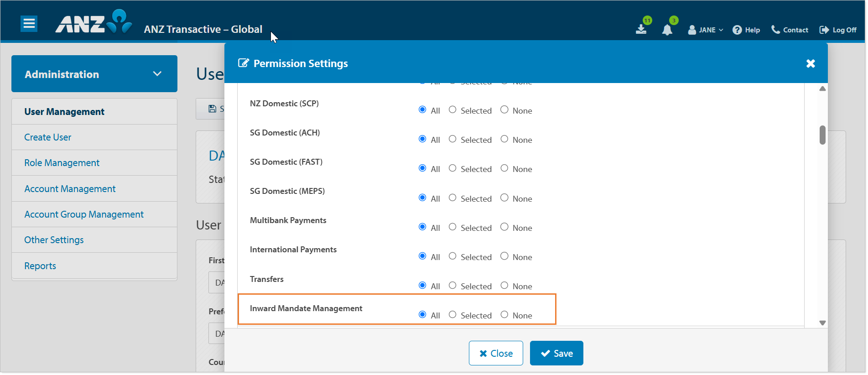Collapse the Administration dropdown panel

(x=157, y=74)
